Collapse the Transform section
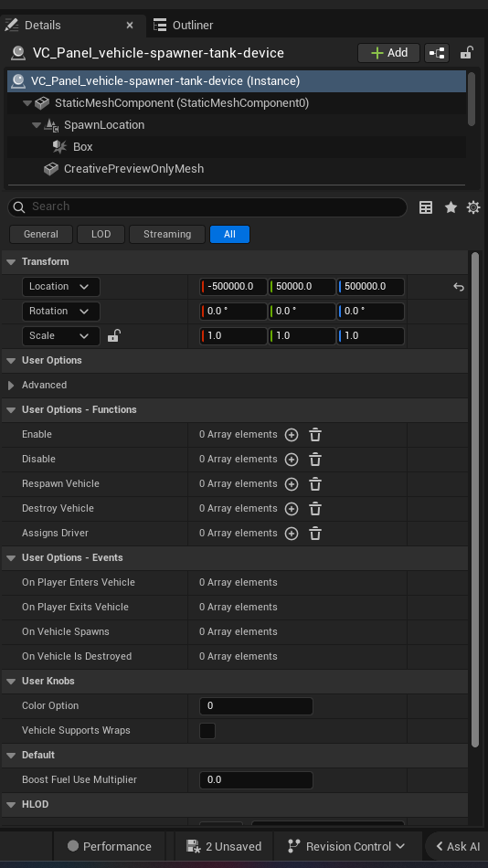The width and height of the screenshot is (488, 868). click(x=11, y=262)
